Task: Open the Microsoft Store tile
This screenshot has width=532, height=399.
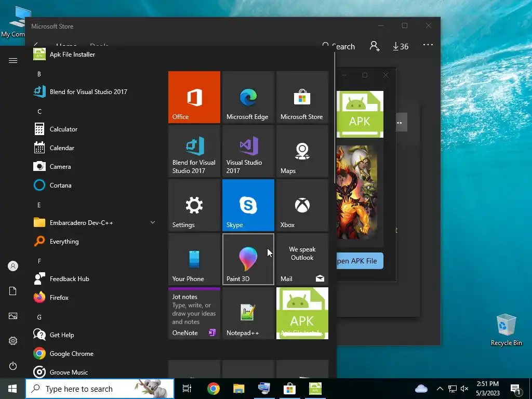Action: 302,97
